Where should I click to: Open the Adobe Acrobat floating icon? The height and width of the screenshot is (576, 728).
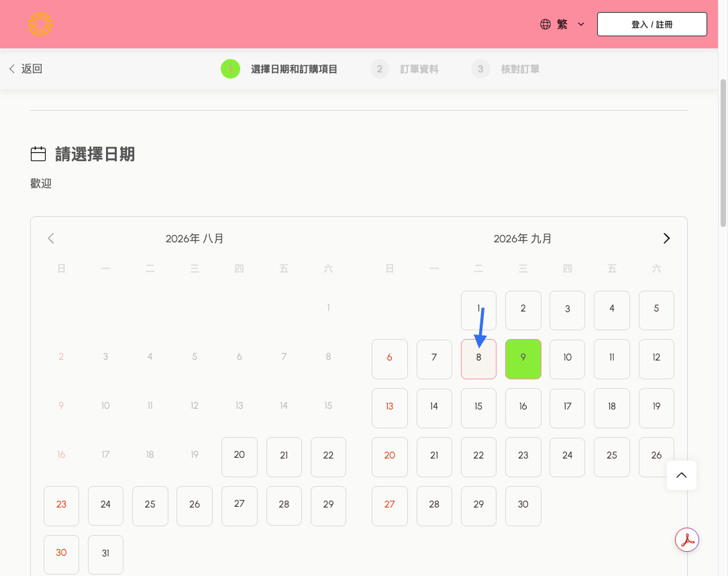pyautogui.click(x=687, y=540)
